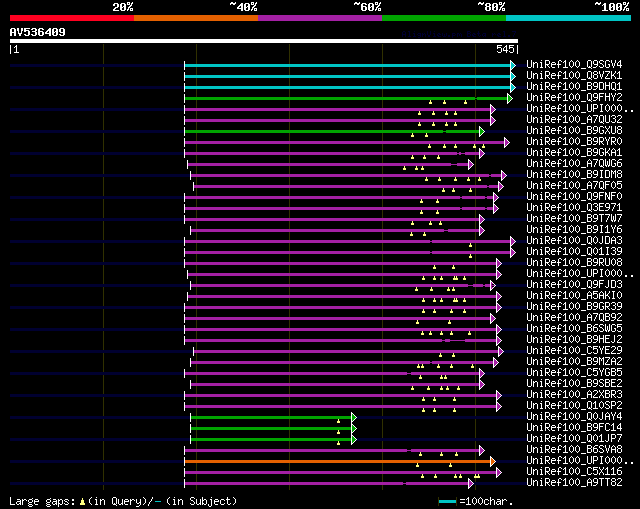Select the UniRef100_B9FC14 label

coord(574,428)
